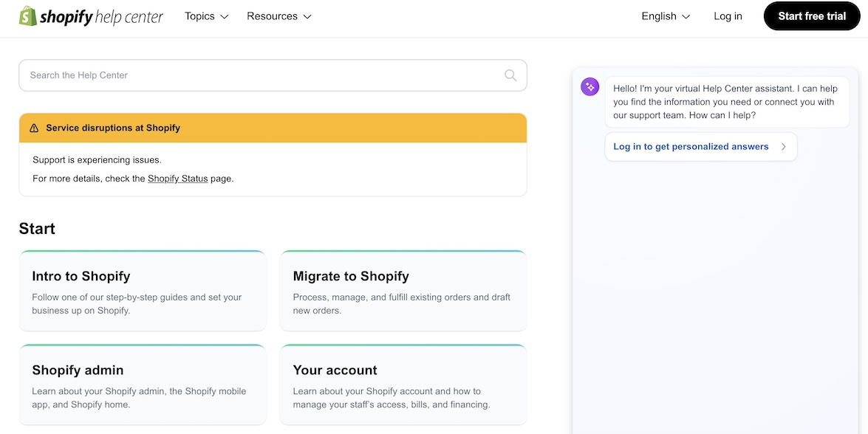
Task: Focus the Search the Help Center field
Action: pyautogui.click(x=273, y=75)
